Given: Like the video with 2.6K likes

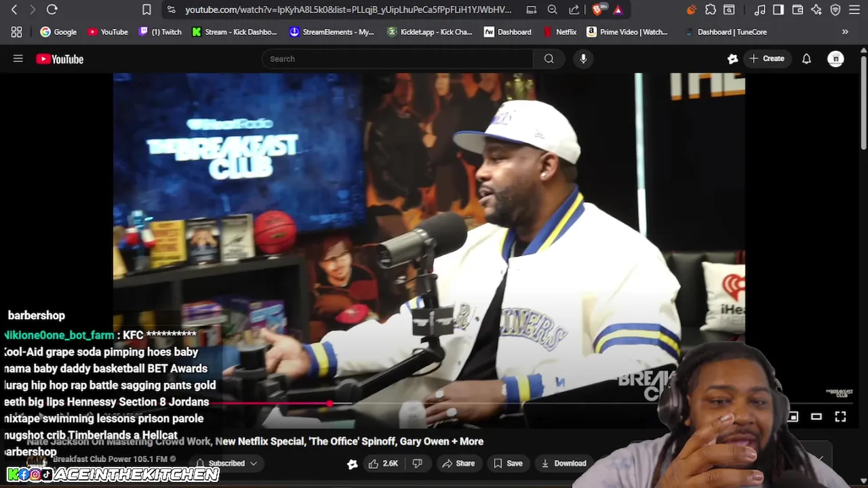Looking at the screenshot, I should point(383,464).
